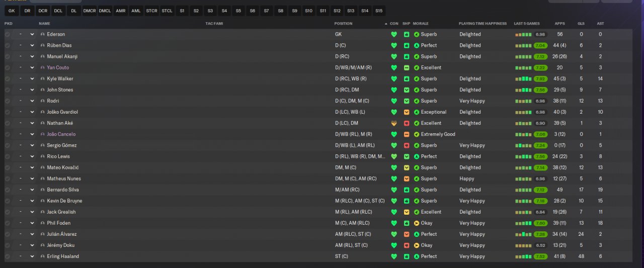Select the DCR position button
This screenshot has width=644, height=268.
click(43, 11)
